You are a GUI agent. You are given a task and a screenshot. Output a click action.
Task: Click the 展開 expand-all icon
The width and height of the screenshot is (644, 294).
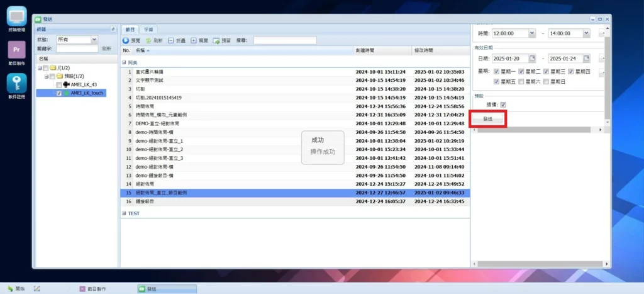point(194,40)
